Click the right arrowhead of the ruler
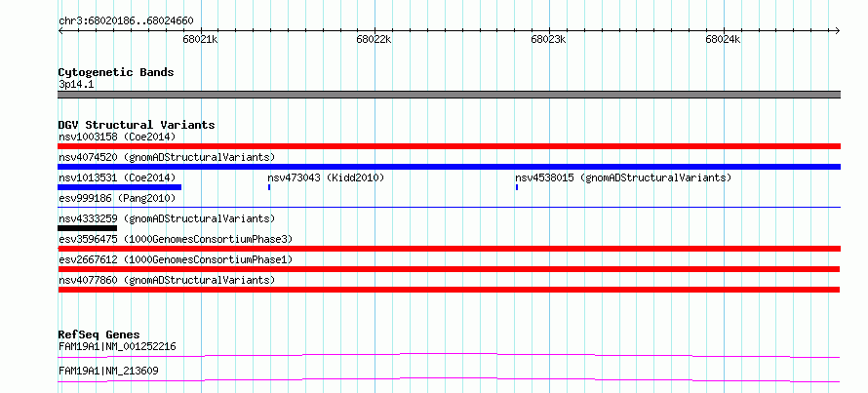The width and height of the screenshot is (868, 393). click(x=838, y=30)
